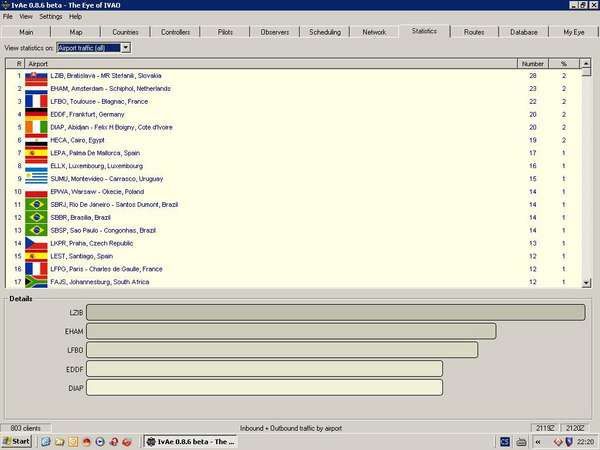Viewport: 600px width, 450px height.
Task: Click the taskbar clock showing 22:20
Action: 585,442
